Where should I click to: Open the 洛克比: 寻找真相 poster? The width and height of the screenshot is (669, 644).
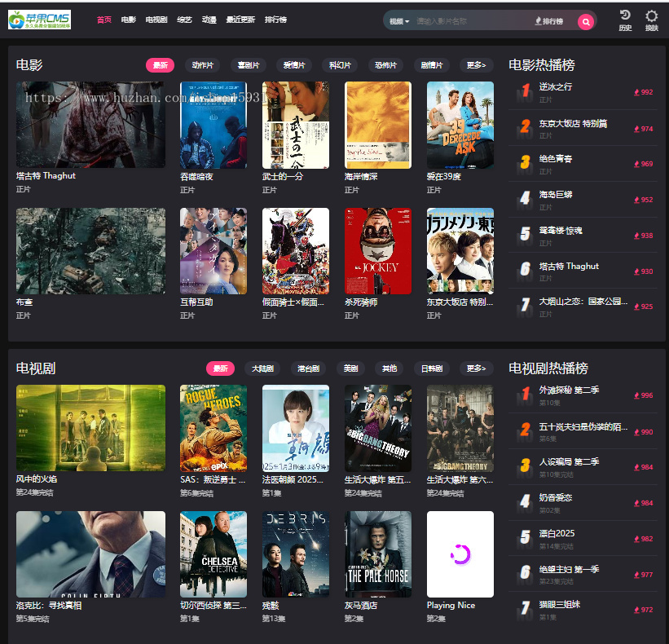tap(90, 554)
